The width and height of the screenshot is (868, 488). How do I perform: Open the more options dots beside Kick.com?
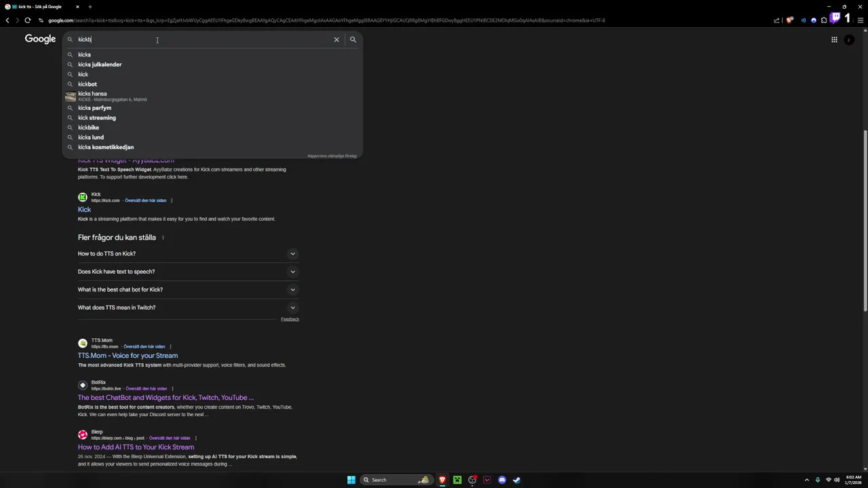pos(172,201)
